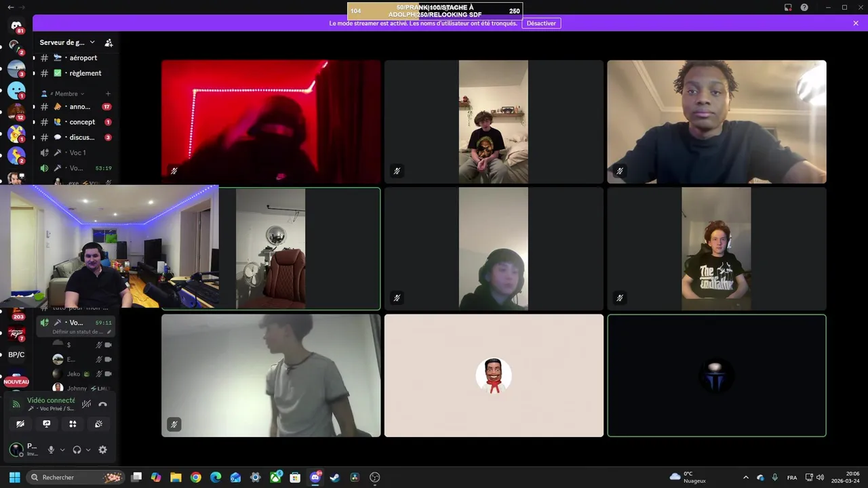Viewport: 868px width, 488px height.
Task: Disconnect from voice call
Action: 102,404
